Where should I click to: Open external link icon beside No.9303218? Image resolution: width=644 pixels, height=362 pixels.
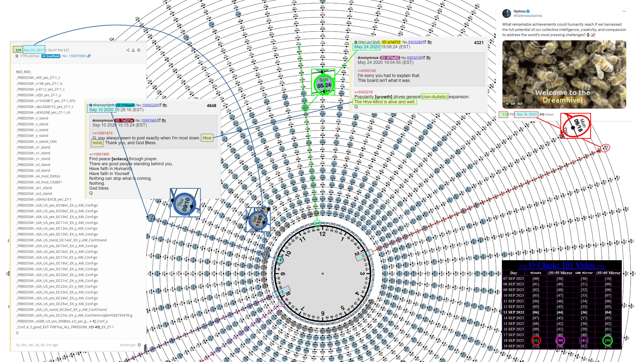click(423, 58)
